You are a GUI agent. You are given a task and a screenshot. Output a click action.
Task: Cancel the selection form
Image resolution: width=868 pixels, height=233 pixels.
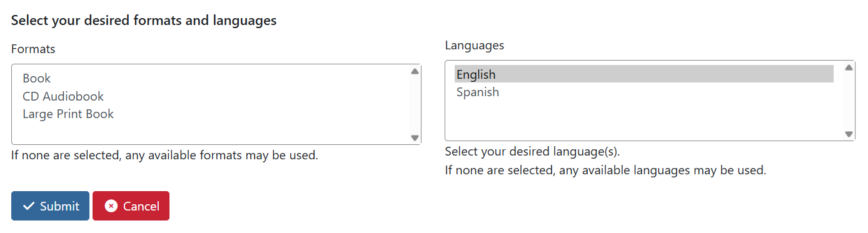131,206
